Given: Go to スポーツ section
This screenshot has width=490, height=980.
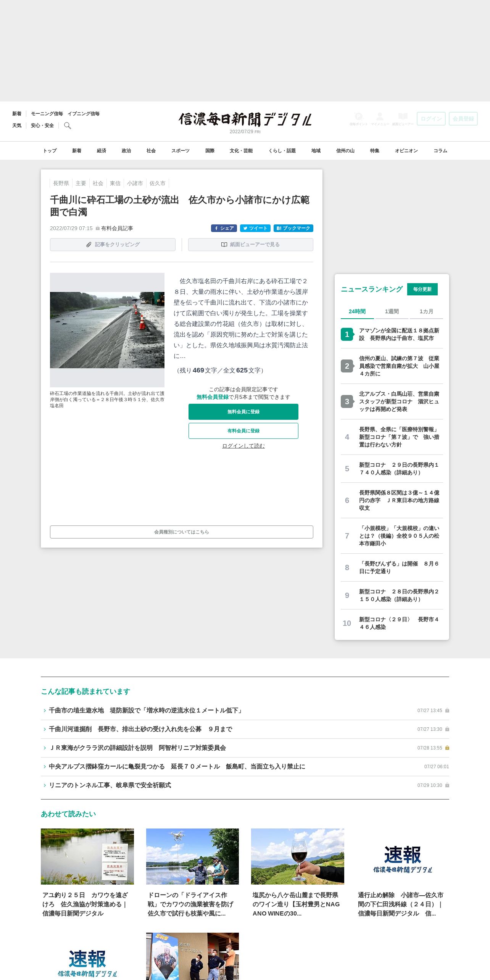Looking at the screenshot, I should tap(181, 151).
